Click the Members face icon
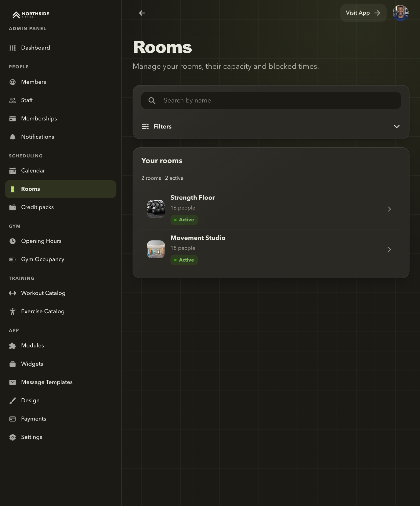 (x=13, y=82)
